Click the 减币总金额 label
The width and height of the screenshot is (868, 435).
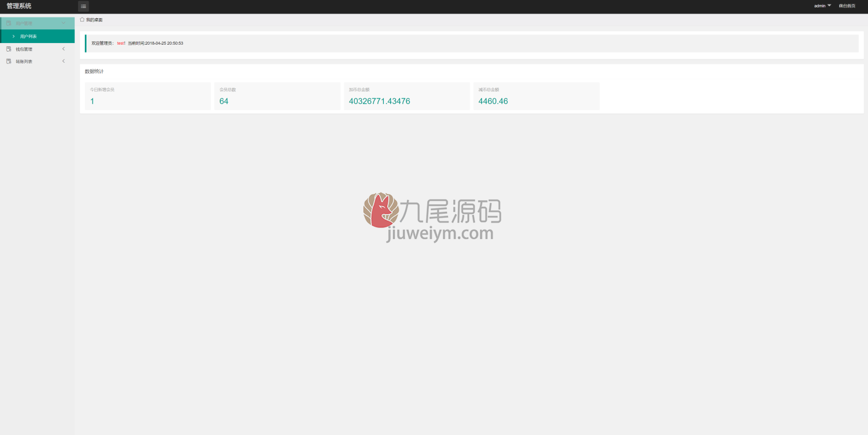pyautogui.click(x=489, y=89)
